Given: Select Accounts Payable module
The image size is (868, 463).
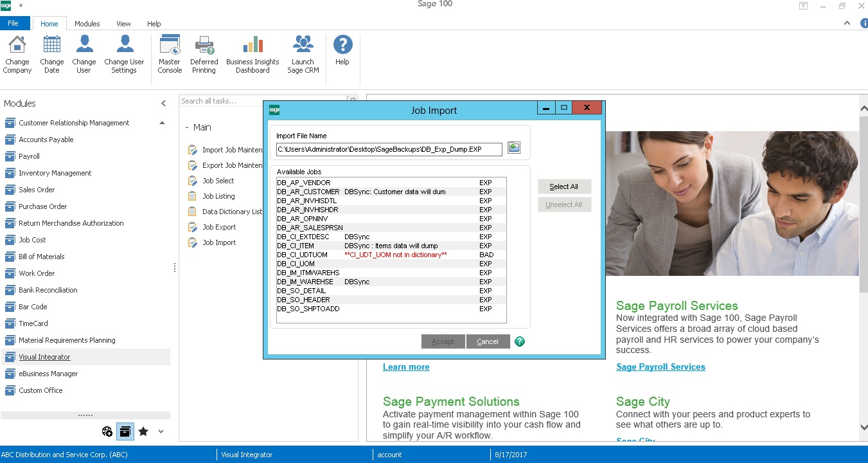Looking at the screenshot, I should (x=46, y=140).
